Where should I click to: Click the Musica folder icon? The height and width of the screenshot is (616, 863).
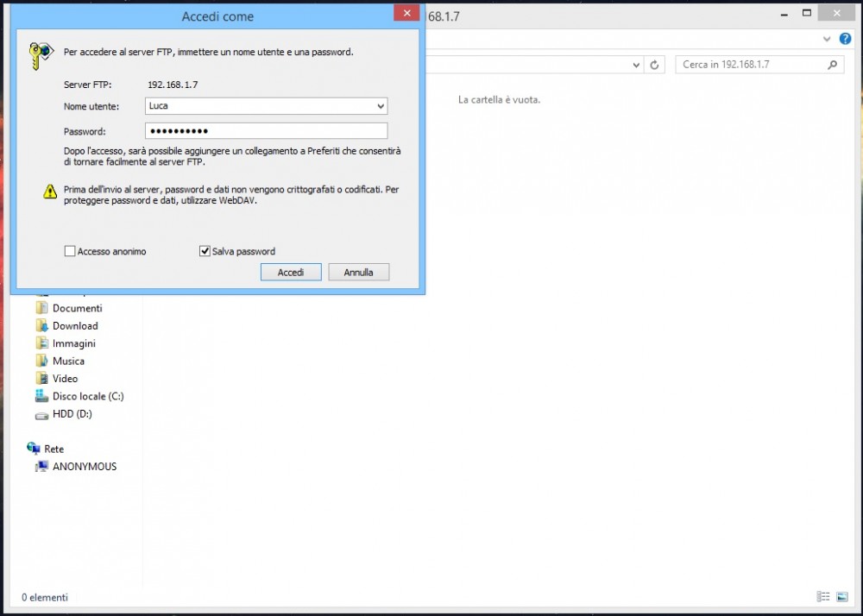point(41,361)
